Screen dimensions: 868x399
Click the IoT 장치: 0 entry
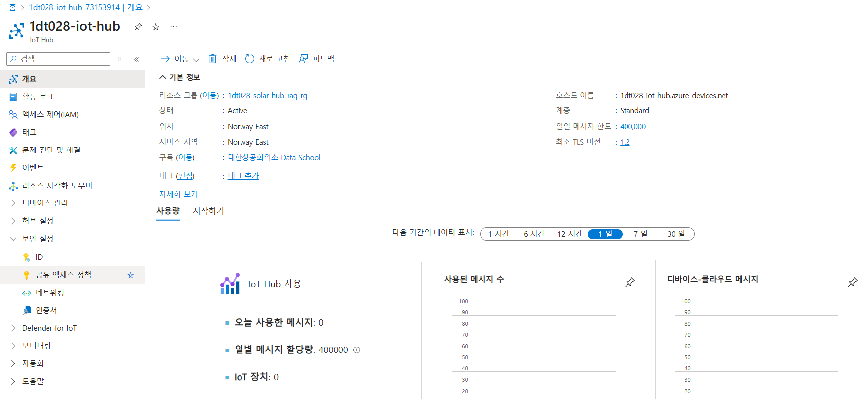click(x=256, y=377)
